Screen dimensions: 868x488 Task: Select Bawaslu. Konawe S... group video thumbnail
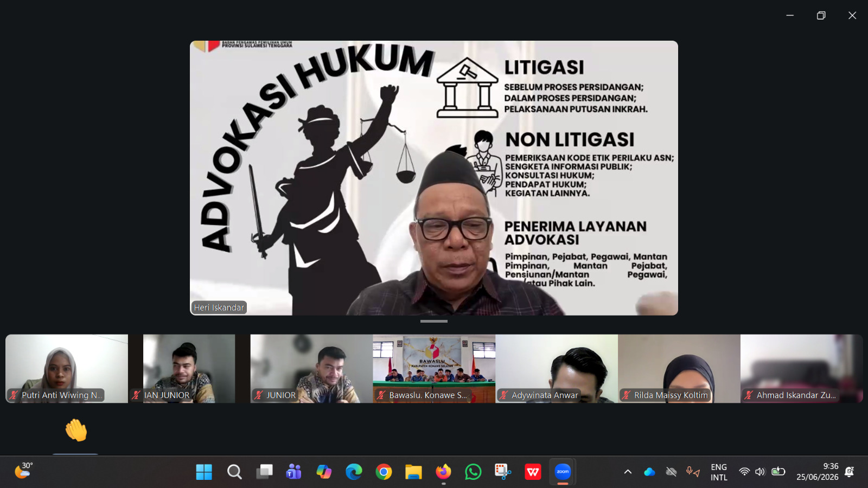435,369
